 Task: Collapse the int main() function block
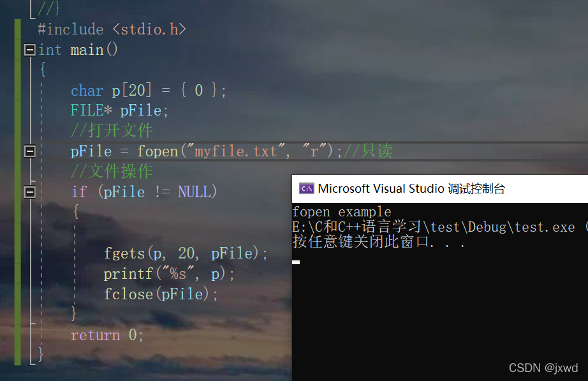[x=29, y=50]
